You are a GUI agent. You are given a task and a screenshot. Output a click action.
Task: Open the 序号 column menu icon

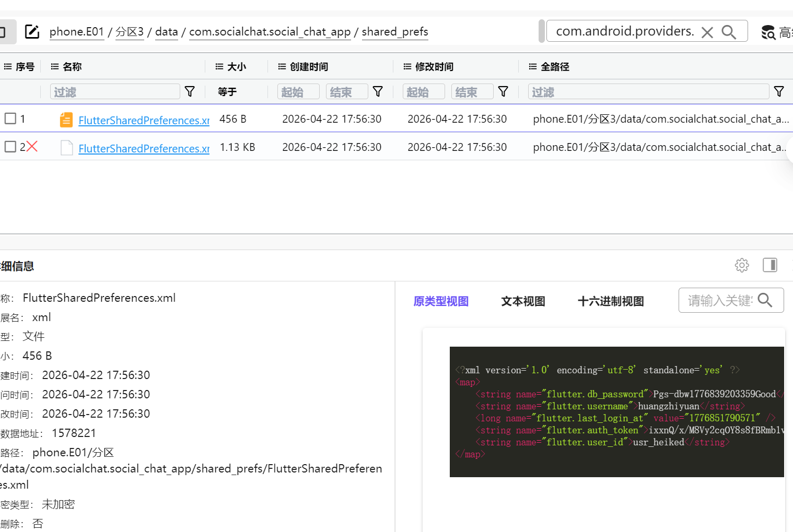coord(8,67)
